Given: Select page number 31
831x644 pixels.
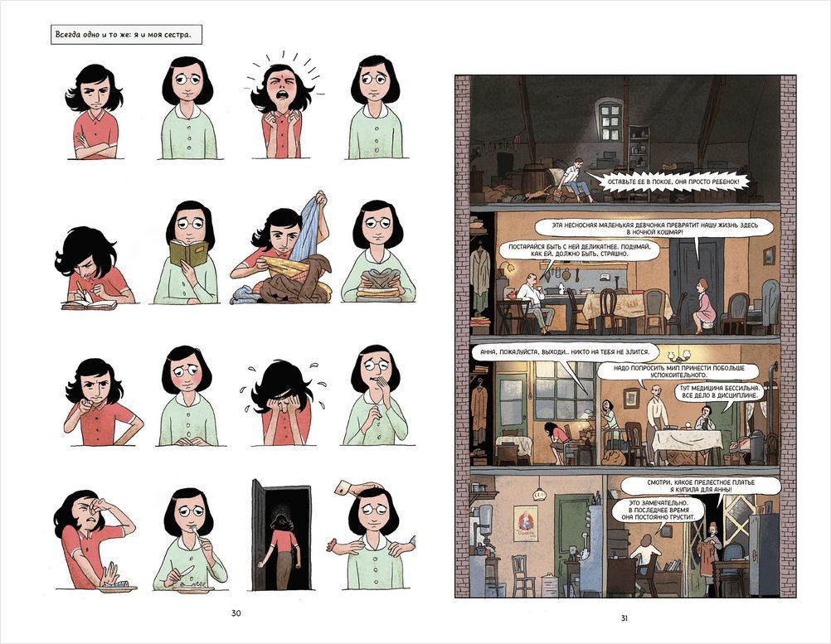Looking at the screenshot, I should click(624, 618).
